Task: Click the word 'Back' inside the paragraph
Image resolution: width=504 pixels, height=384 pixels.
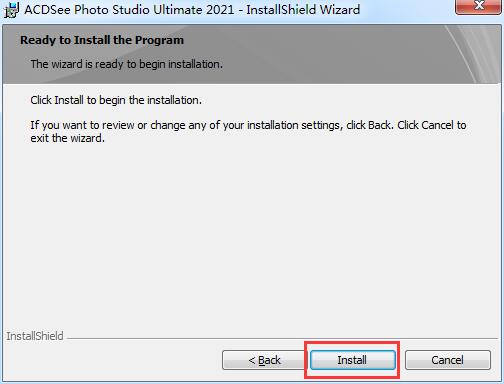Action: 379,125
